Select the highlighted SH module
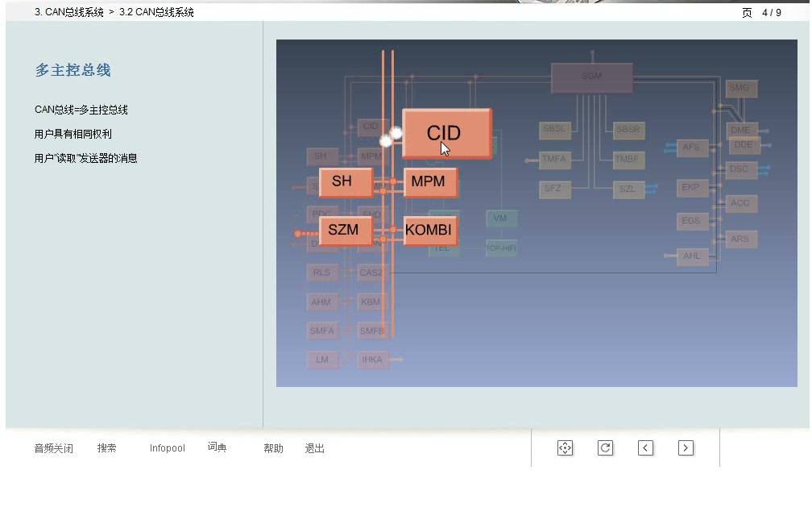Viewport: 812px width, 516px height. (346, 182)
